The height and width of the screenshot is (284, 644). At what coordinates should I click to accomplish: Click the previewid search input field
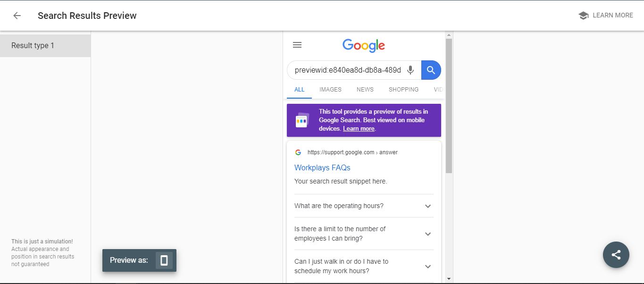347,70
